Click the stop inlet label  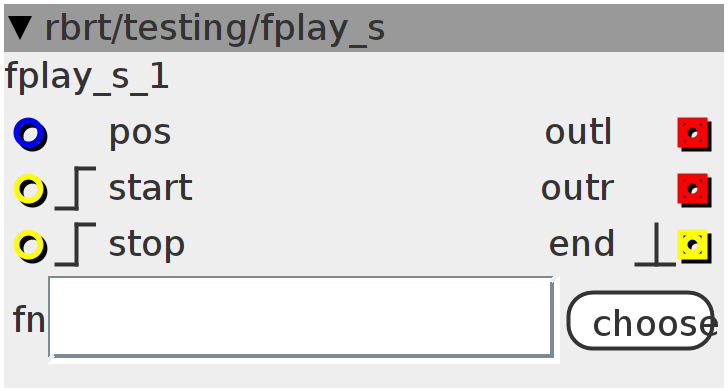coord(147,245)
